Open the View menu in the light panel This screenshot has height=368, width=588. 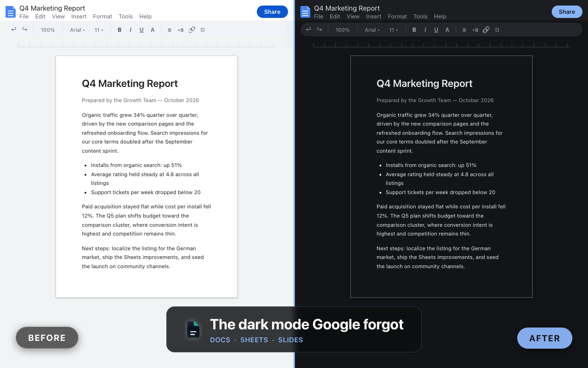tap(58, 17)
